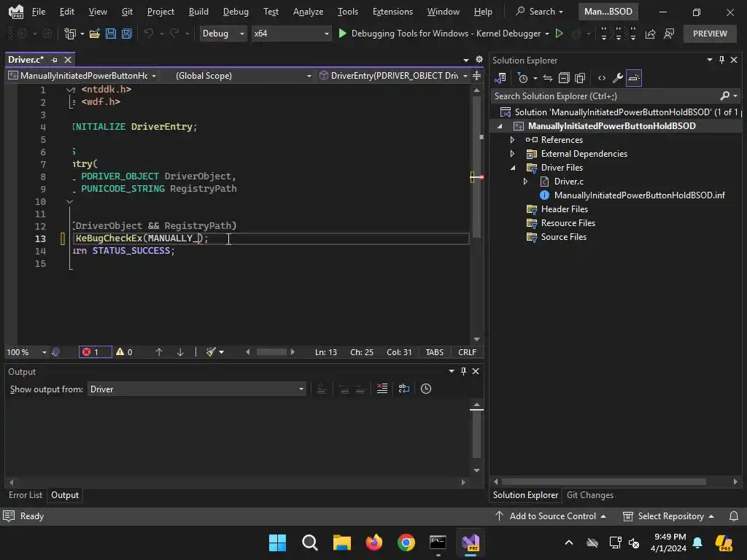Click Add to Source Control
Image resolution: width=747 pixels, height=560 pixels.
551,516
